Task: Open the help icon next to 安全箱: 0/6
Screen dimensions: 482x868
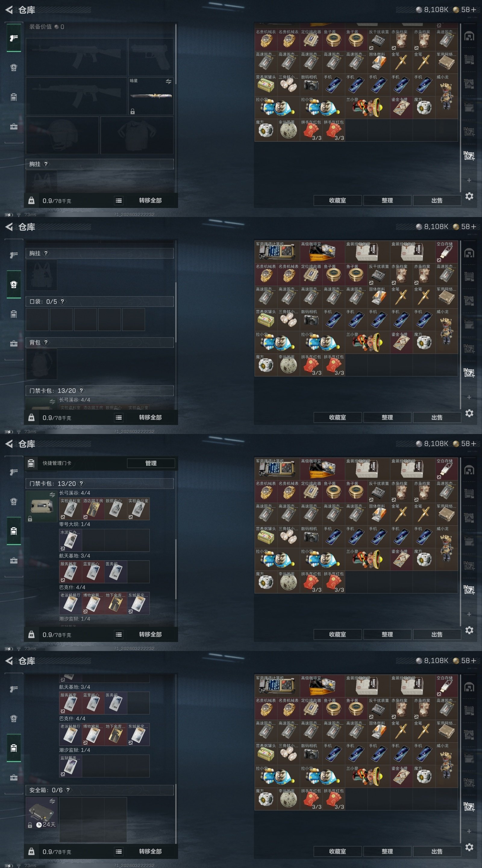Action: click(x=68, y=790)
